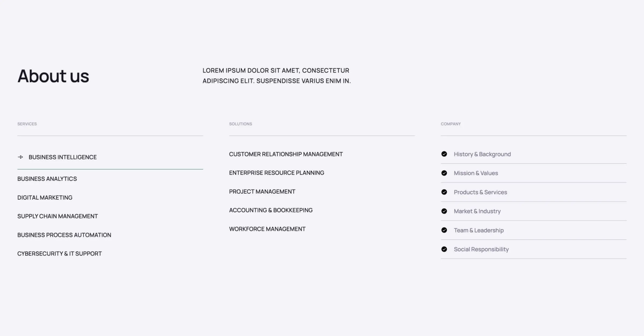Open the SERVICES section header

27,124
